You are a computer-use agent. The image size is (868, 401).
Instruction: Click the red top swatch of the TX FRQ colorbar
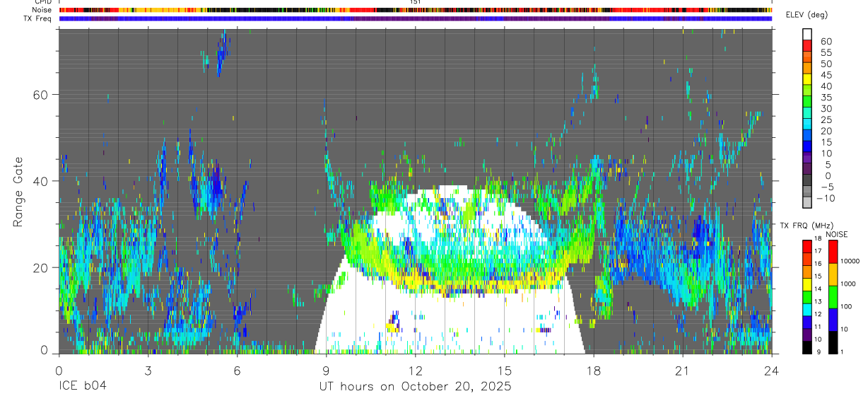[x=807, y=246]
